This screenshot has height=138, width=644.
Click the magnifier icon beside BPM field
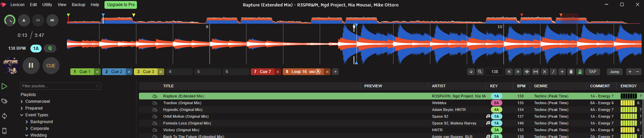tap(480, 72)
